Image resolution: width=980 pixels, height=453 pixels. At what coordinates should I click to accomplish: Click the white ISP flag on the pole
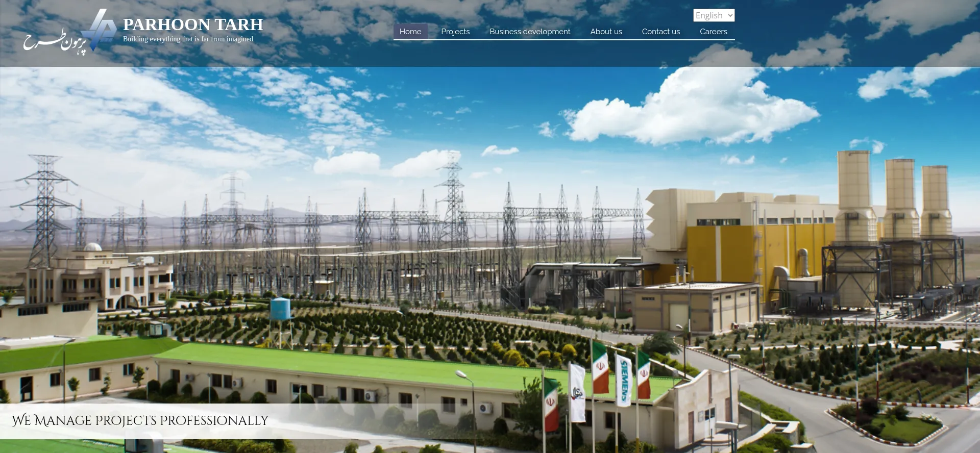(x=577, y=392)
